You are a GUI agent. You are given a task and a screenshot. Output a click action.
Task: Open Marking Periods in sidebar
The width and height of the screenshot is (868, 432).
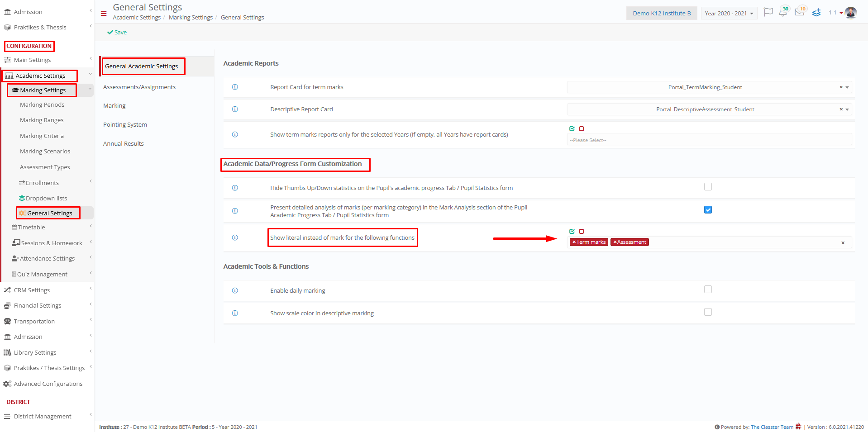click(42, 104)
